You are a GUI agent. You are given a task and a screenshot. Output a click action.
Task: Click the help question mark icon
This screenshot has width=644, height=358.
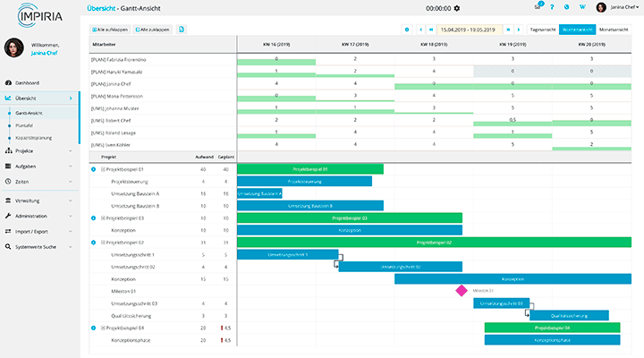click(553, 7)
